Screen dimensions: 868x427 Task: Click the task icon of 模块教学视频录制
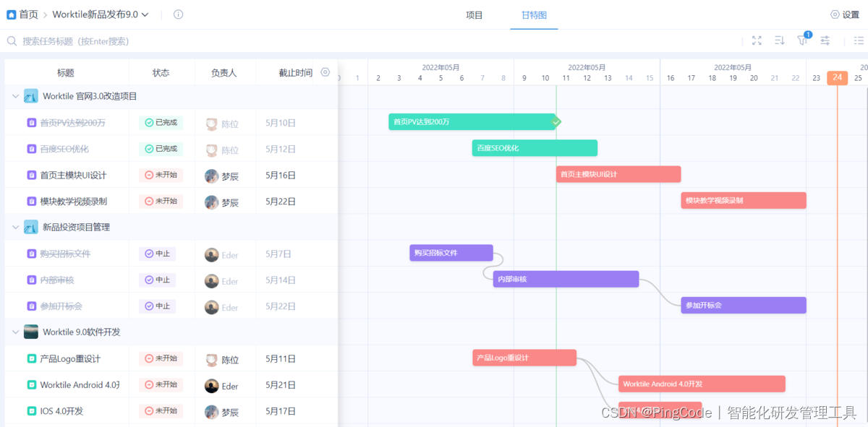point(32,202)
